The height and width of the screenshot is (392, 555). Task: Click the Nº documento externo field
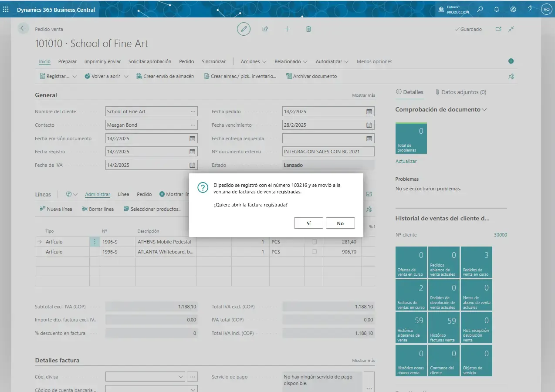pos(328,152)
